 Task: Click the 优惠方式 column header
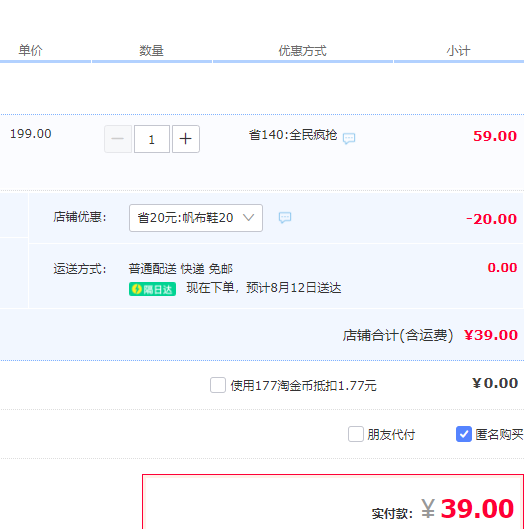tap(302, 51)
